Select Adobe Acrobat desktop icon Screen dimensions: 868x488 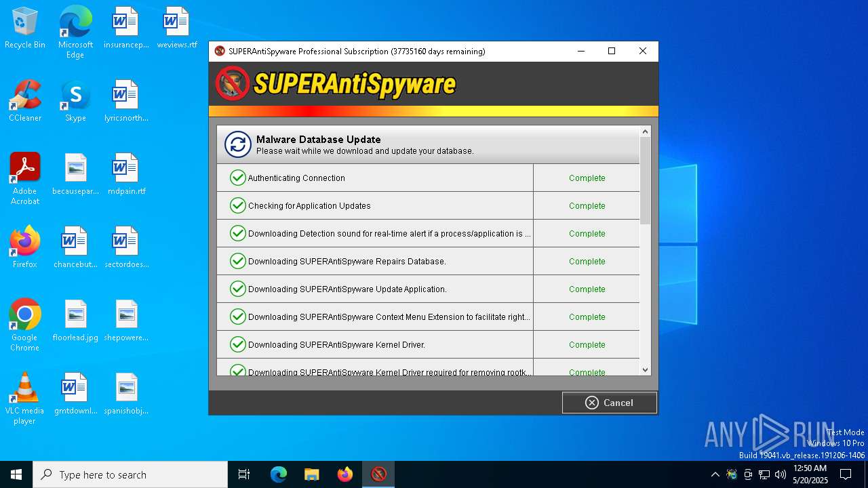25,179
